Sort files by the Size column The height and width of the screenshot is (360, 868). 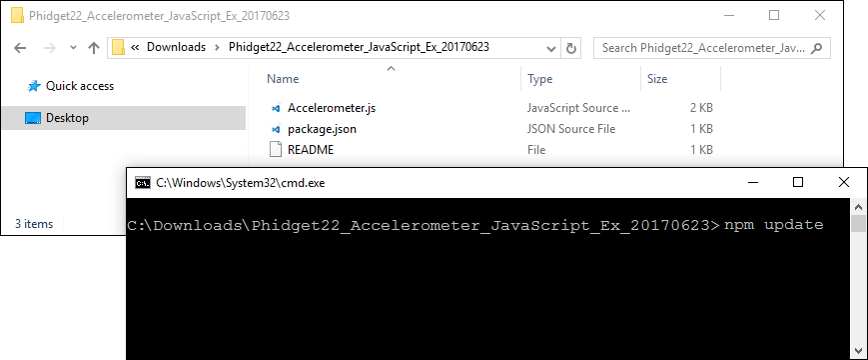tap(657, 79)
